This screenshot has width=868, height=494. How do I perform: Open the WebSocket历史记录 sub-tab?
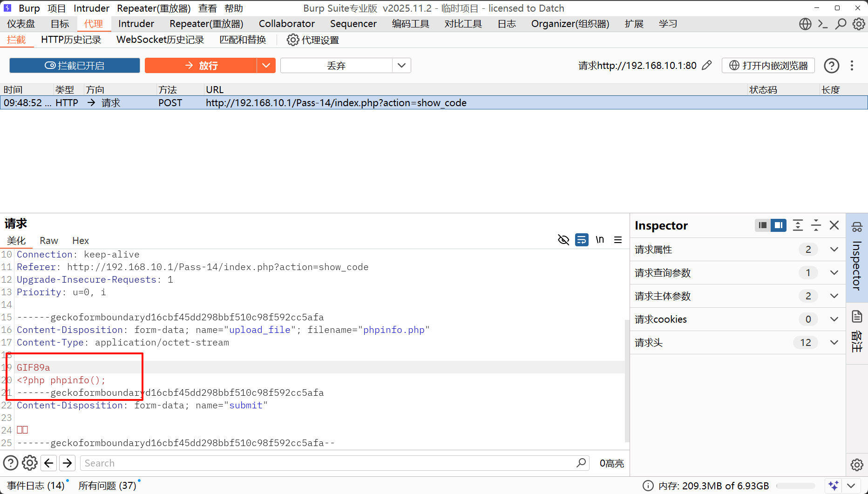(160, 40)
